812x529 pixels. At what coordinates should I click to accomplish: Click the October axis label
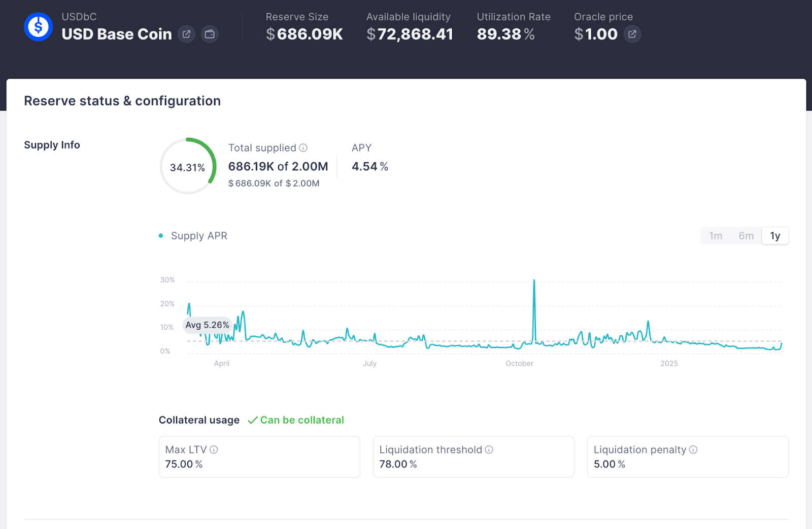pyautogui.click(x=519, y=364)
